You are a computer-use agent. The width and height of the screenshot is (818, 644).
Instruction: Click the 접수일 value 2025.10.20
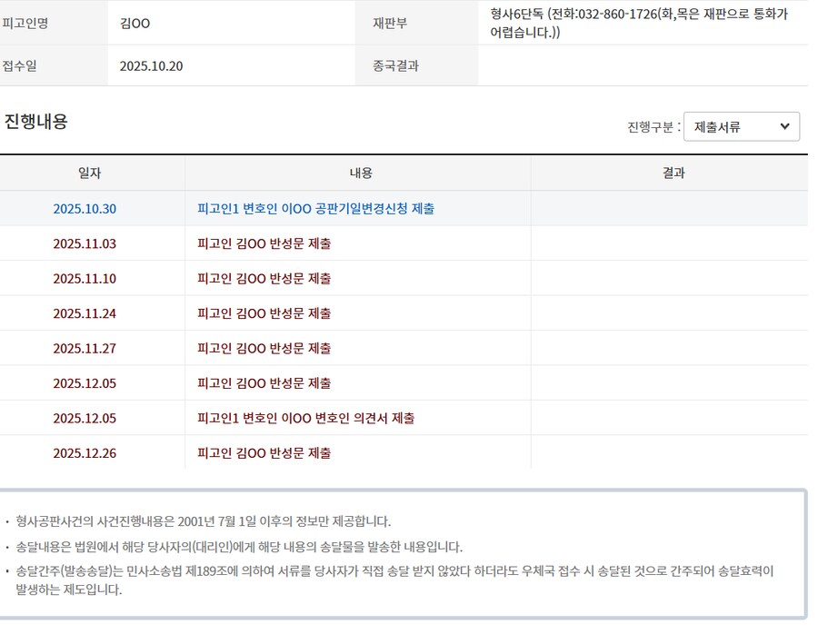coord(151,65)
